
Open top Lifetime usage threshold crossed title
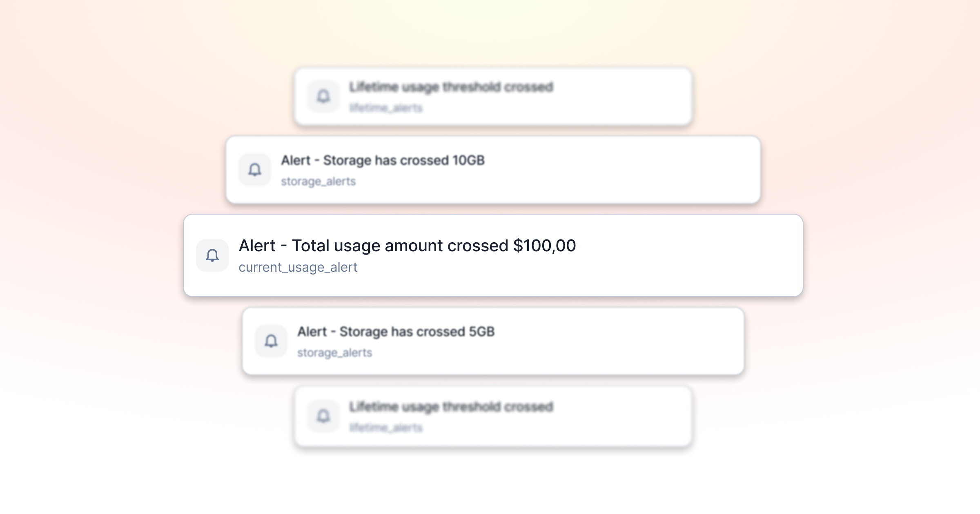[x=451, y=87]
